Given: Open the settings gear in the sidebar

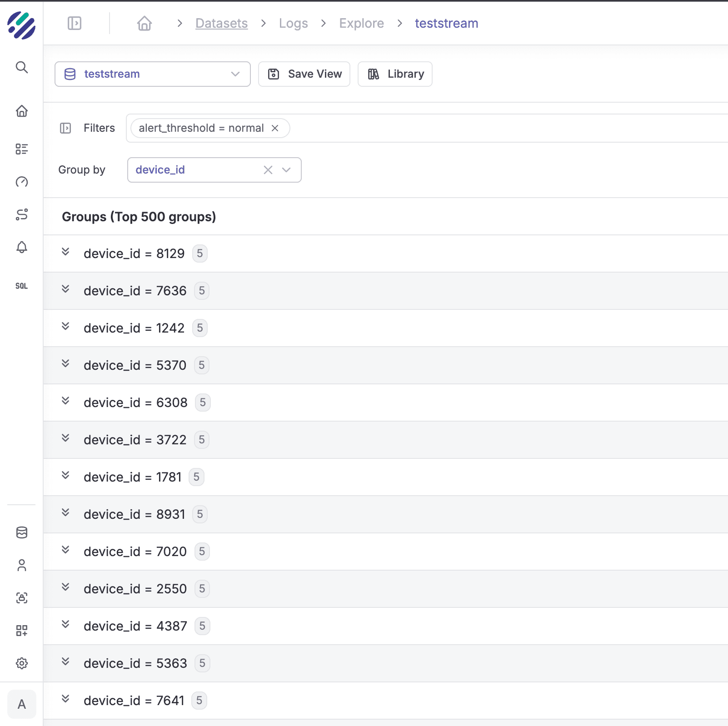Looking at the screenshot, I should 21,663.
